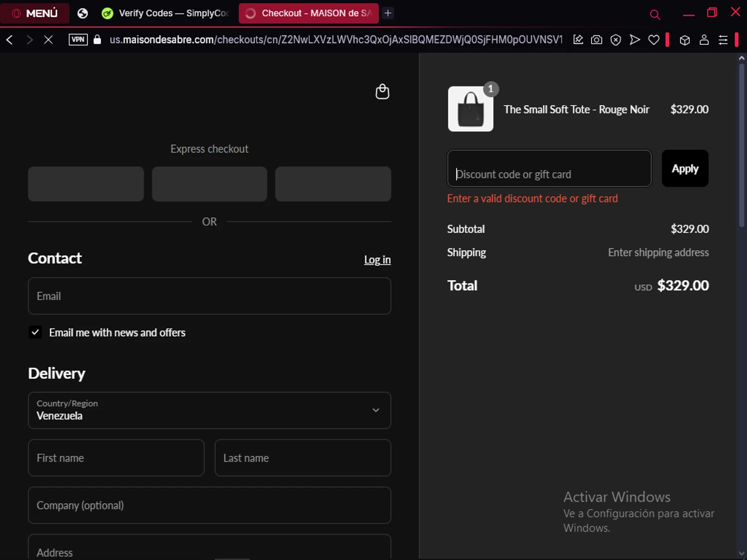Open the Opera MENÚ button

(x=34, y=13)
